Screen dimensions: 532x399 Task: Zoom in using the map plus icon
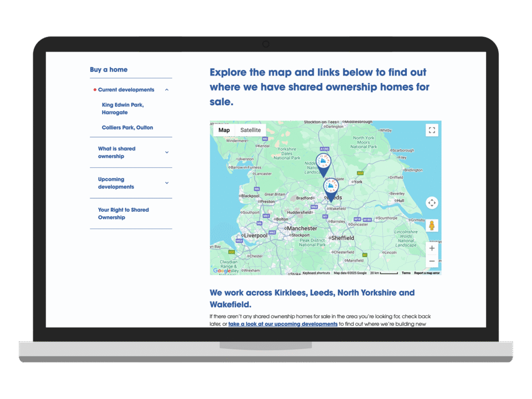[x=432, y=248]
